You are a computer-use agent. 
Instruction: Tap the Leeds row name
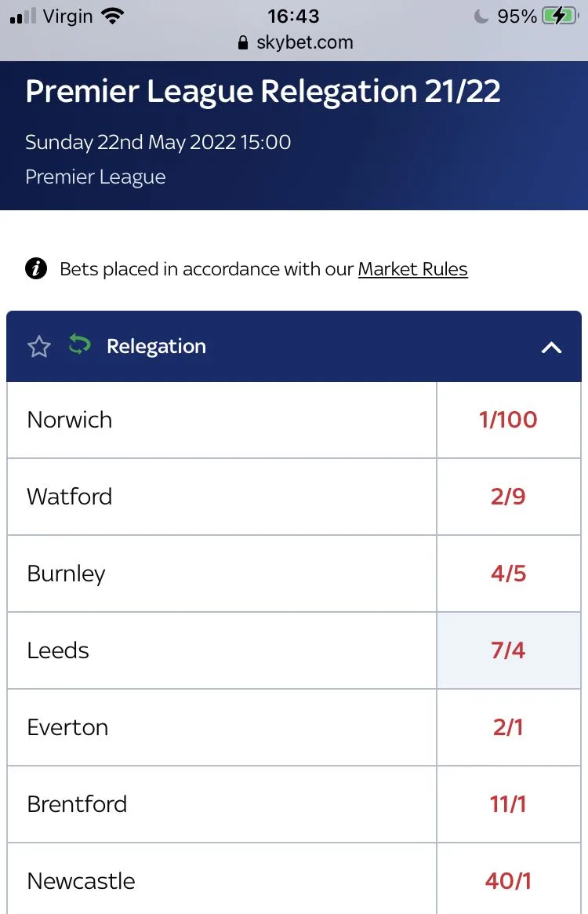coord(58,650)
